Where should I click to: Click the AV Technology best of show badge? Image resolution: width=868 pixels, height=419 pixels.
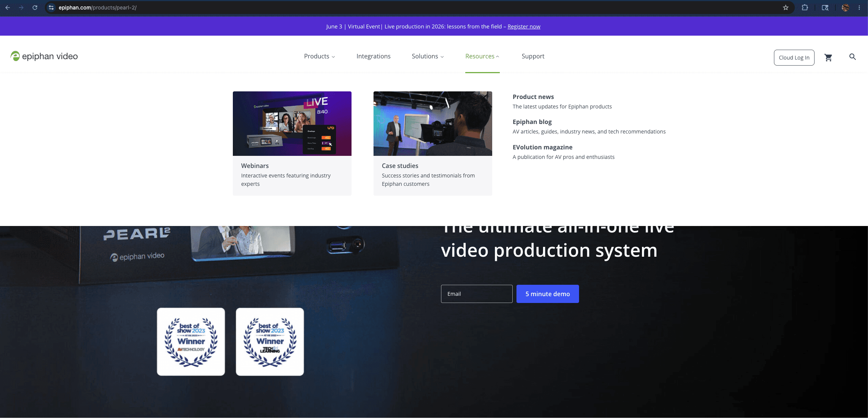click(x=191, y=342)
